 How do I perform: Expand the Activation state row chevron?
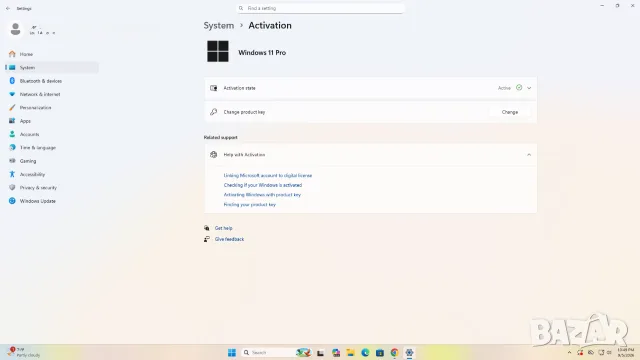coord(529,88)
